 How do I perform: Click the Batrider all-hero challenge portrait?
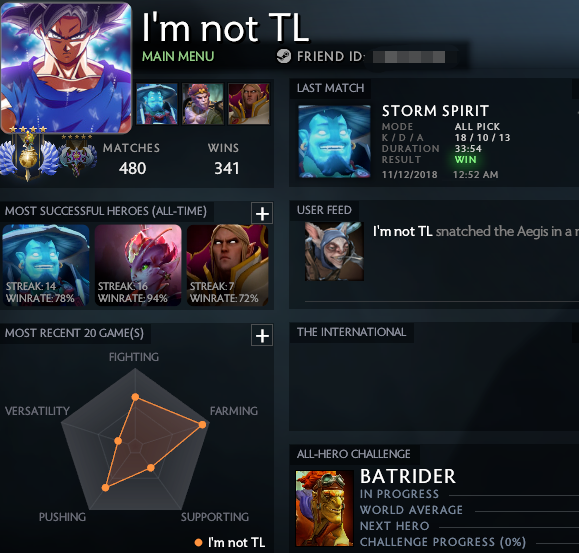[324, 508]
